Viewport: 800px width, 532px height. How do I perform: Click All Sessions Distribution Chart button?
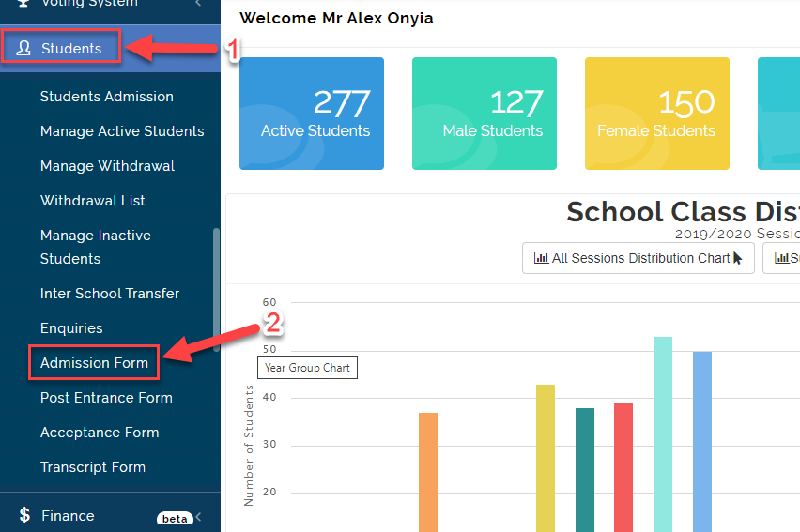(x=638, y=258)
